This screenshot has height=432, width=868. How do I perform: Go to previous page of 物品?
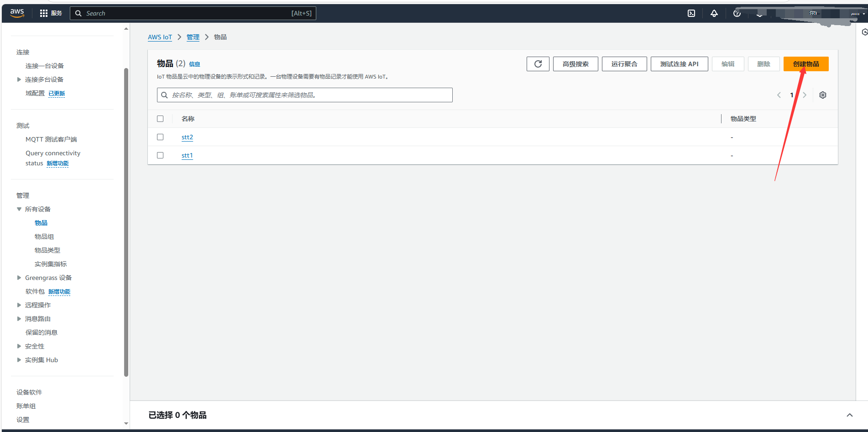[x=779, y=95]
